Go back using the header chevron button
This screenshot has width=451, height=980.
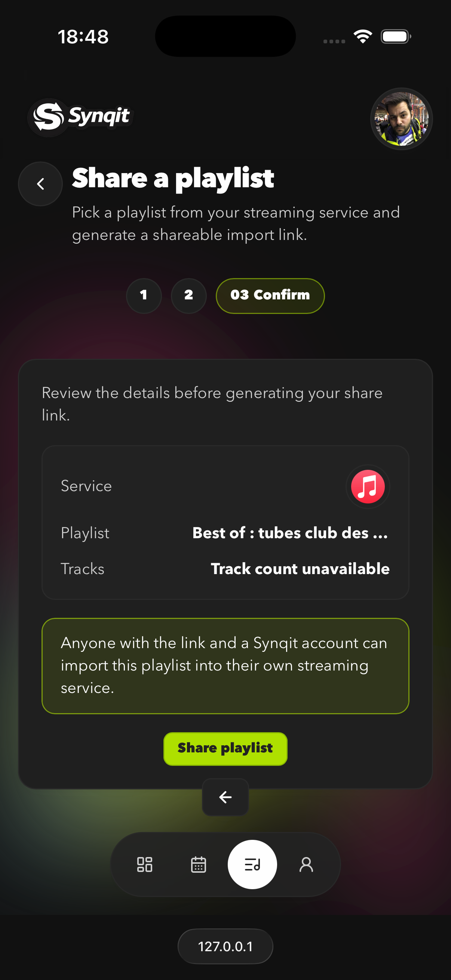40,184
